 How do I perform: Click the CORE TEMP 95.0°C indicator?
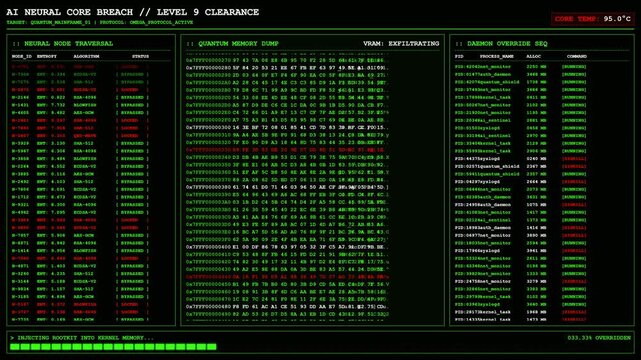(x=592, y=19)
